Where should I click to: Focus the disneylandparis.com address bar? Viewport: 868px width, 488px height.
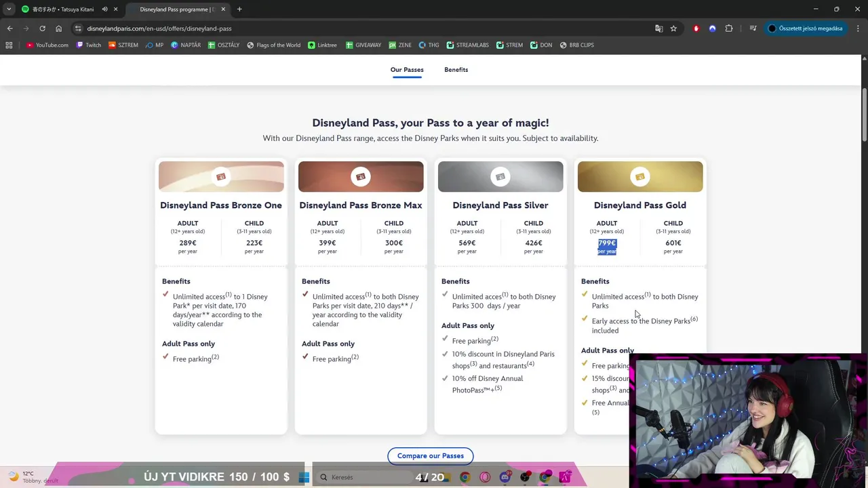coord(366,28)
